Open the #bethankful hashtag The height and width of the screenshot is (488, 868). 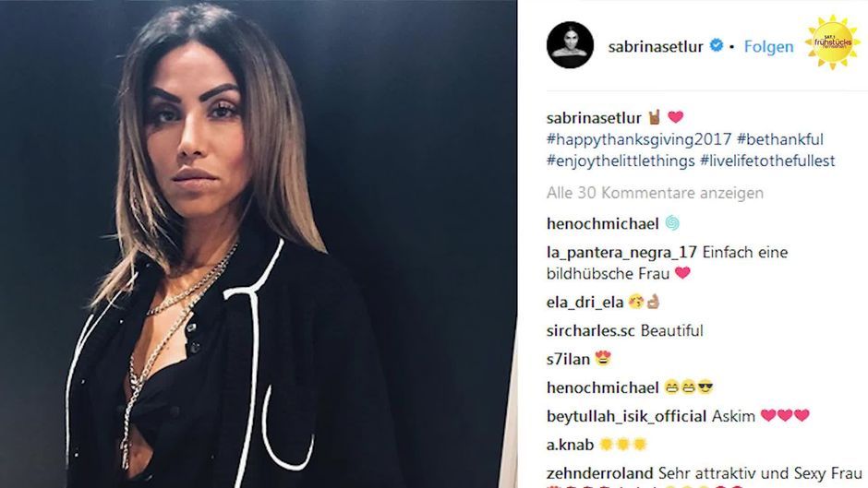coord(780,139)
